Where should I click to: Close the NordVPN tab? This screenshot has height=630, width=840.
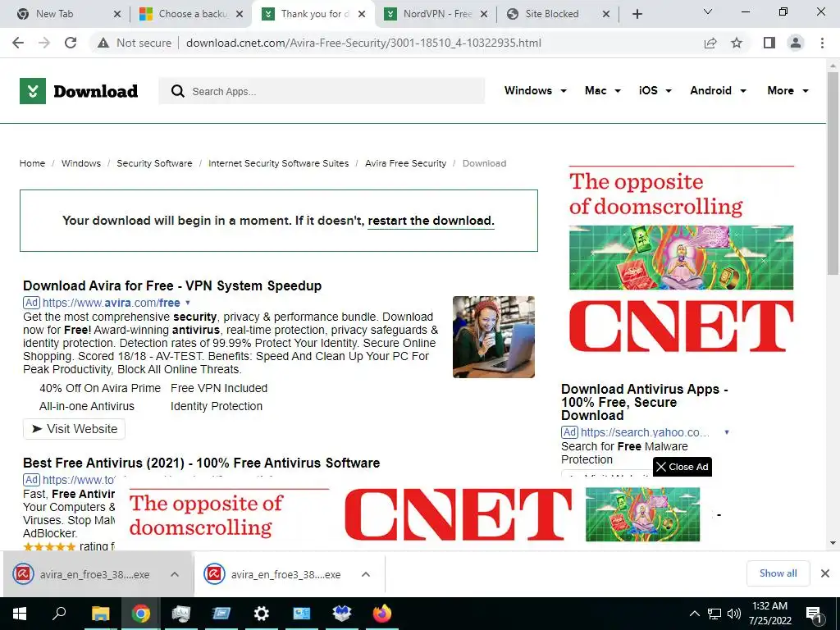[x=484, y=14]
